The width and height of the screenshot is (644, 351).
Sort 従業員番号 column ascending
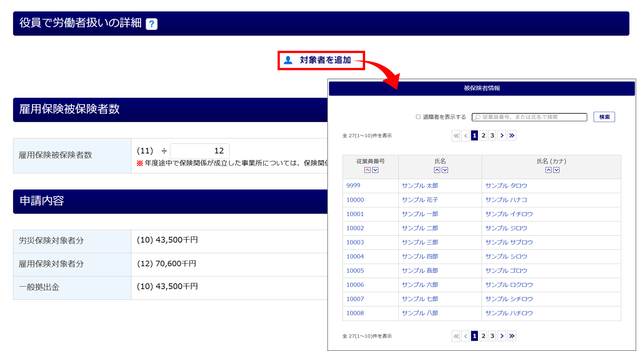pos(367,170)
